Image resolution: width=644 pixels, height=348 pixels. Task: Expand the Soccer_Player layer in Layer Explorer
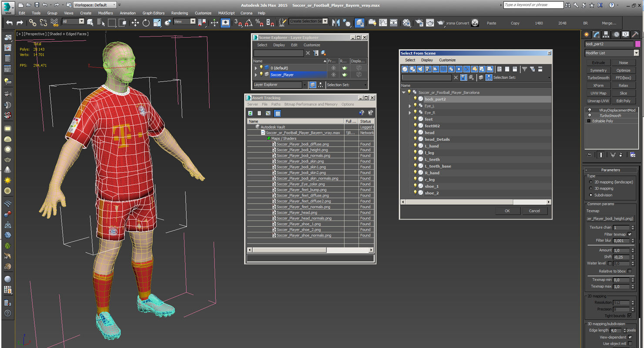[256, 75]
